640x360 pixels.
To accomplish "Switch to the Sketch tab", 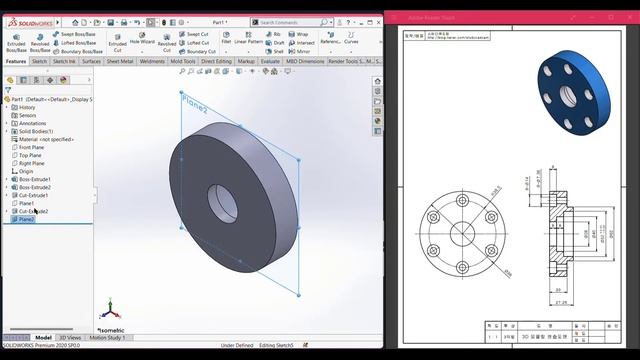I will 40,61.
